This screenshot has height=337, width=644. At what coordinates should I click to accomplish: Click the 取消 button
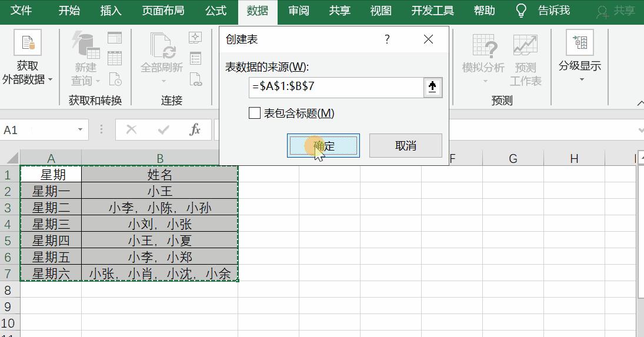pyautogui.click(x=406, y=145)
